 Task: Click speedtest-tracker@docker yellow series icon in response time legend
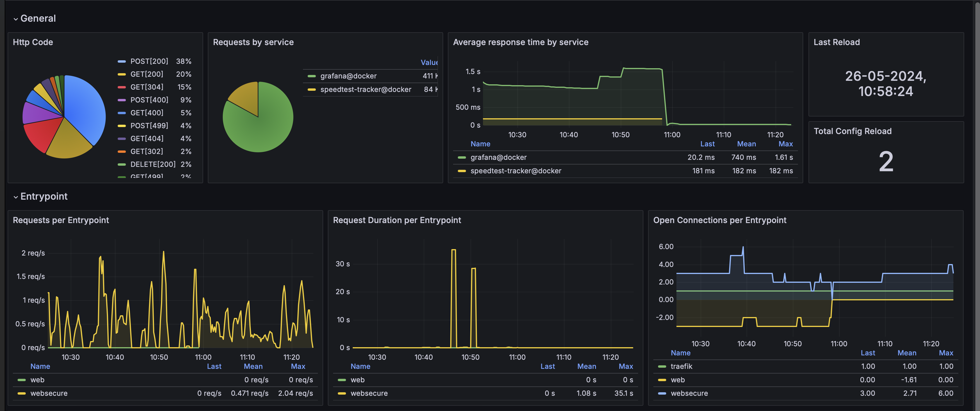(462, 171)
